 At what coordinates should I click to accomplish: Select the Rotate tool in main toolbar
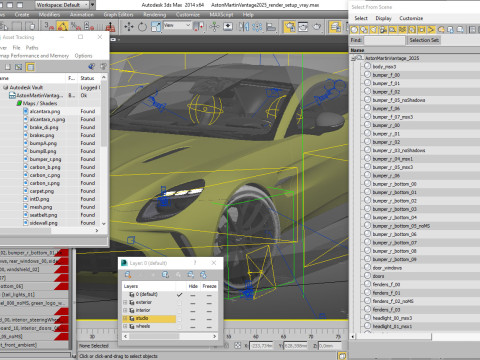[x=142, y=27]
